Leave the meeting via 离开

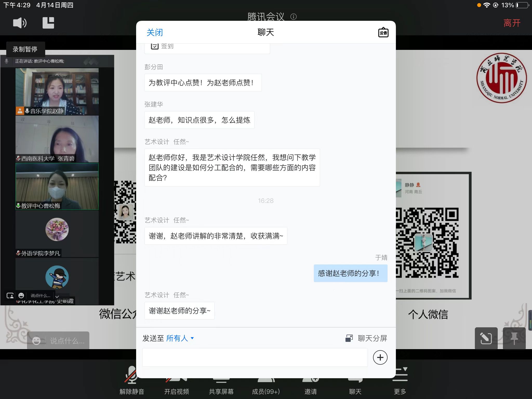[512, 23]
